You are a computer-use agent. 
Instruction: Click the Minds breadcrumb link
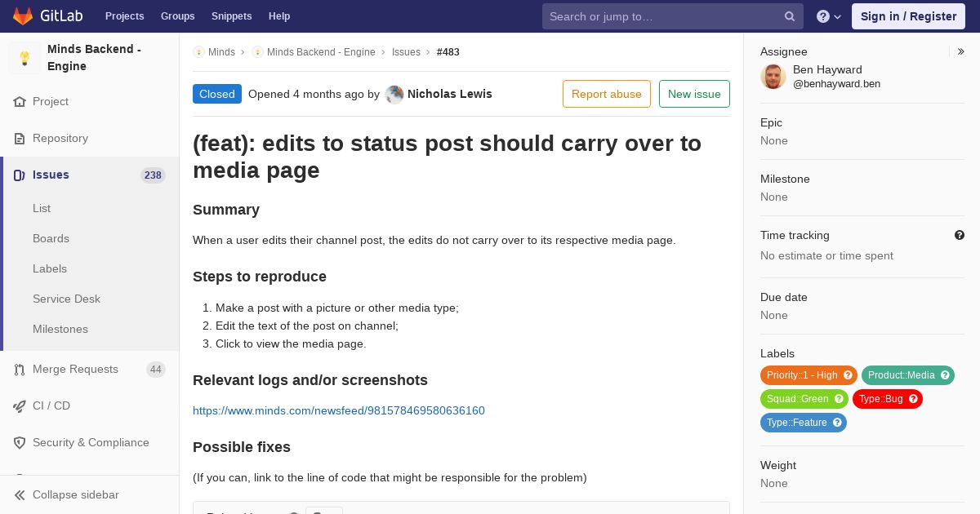(x=221, y=52)
